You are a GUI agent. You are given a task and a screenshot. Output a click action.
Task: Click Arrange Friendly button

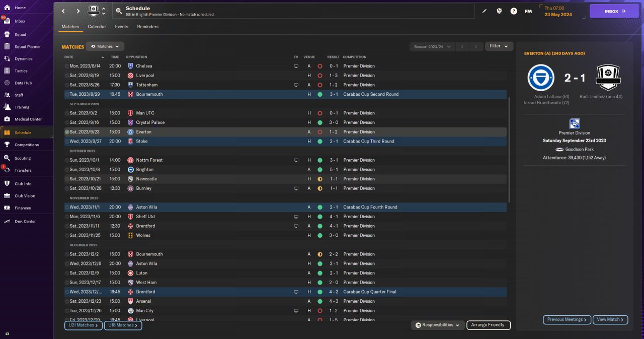489,325
